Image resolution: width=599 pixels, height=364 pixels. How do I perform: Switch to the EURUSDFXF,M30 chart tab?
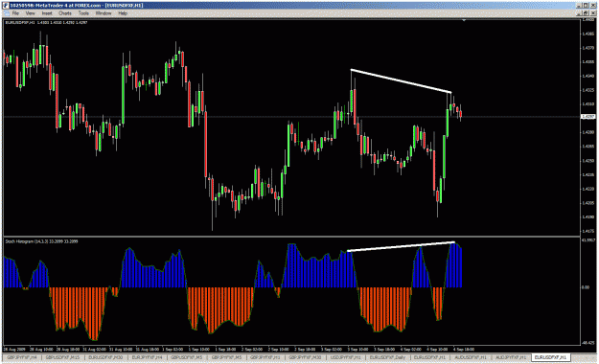coord(105,357)
